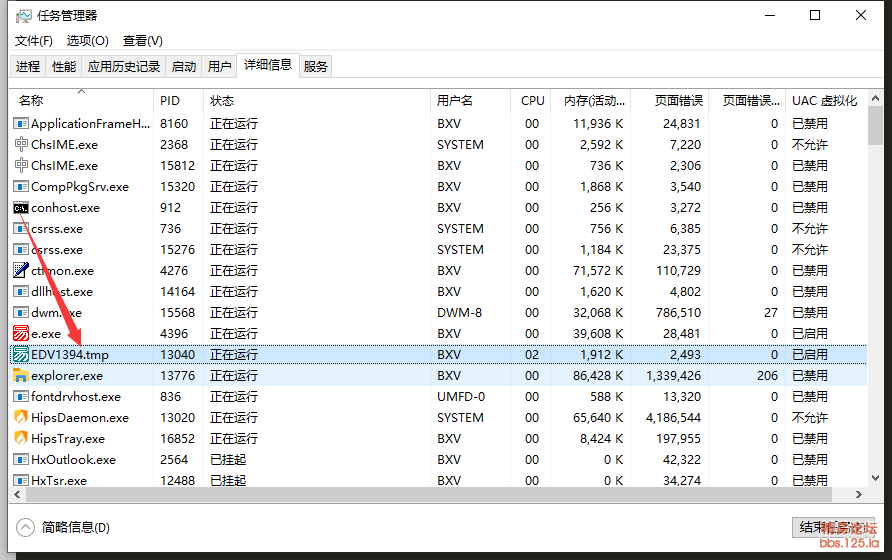Screen dimensions: 892x560
Task: Maximize the Task Manager window
Action: pos(815,15)
